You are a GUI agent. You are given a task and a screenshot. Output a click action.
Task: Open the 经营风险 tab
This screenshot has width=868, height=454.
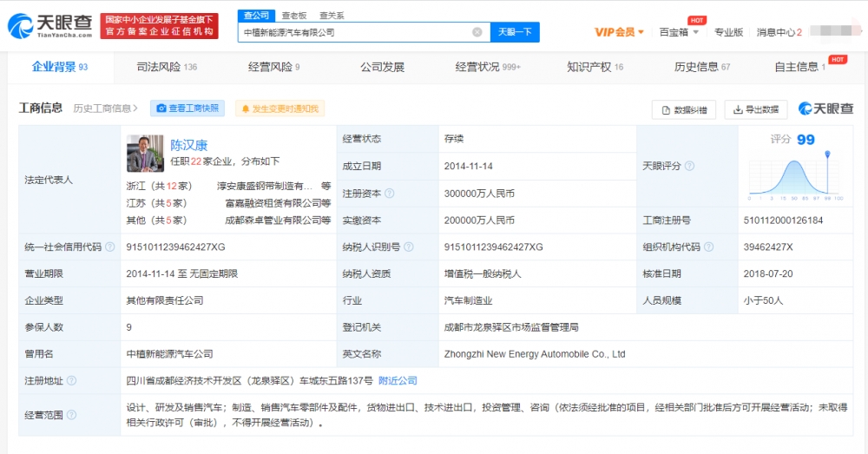click(x=273, y=67)
